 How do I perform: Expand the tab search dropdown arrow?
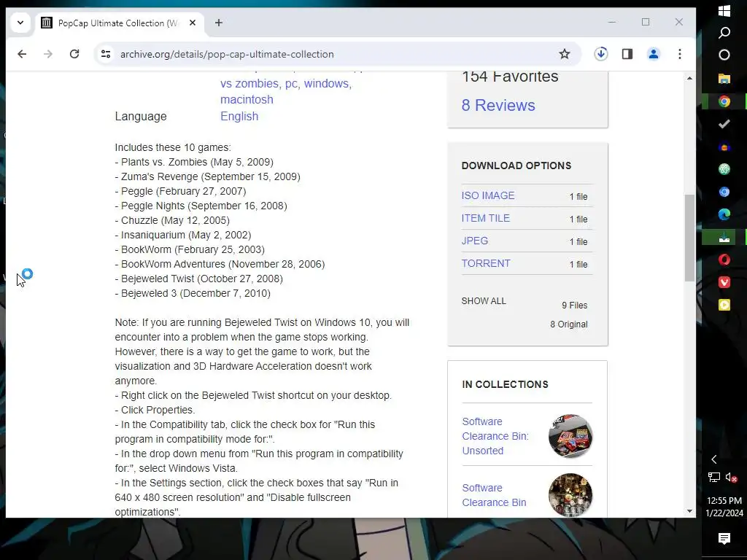[x=20, y=23]
